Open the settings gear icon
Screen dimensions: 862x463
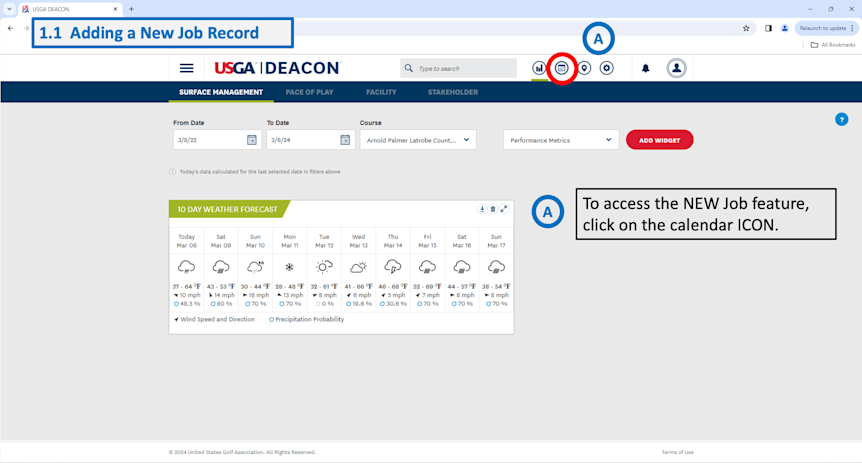(606, 68)
